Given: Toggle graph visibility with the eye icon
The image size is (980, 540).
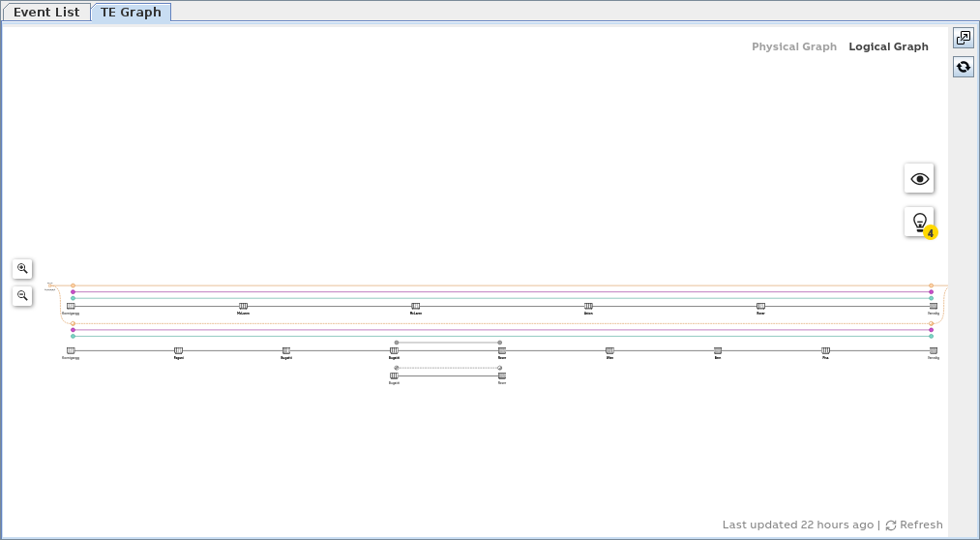Looking at the screenshot, I should [x=919, y=179].
